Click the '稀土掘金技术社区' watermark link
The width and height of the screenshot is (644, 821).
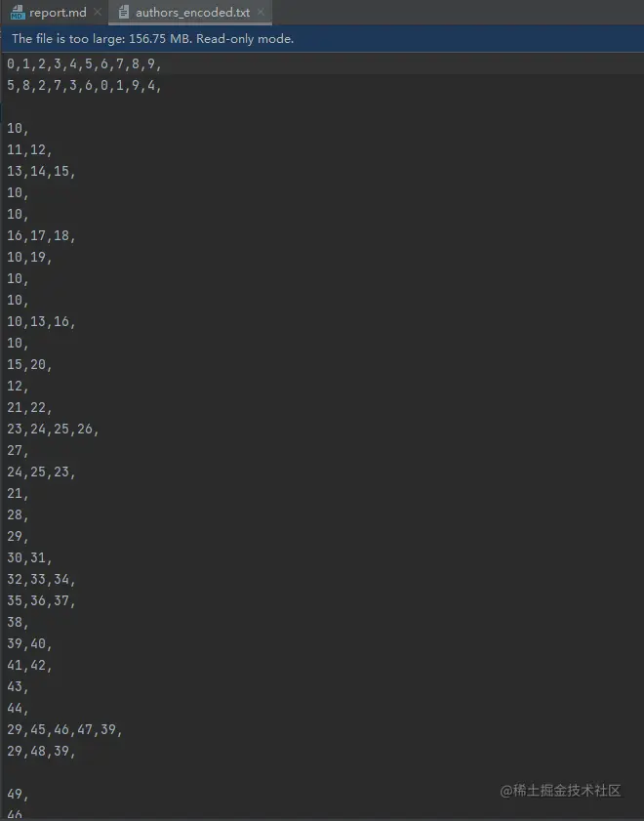(x=561, y=791)
